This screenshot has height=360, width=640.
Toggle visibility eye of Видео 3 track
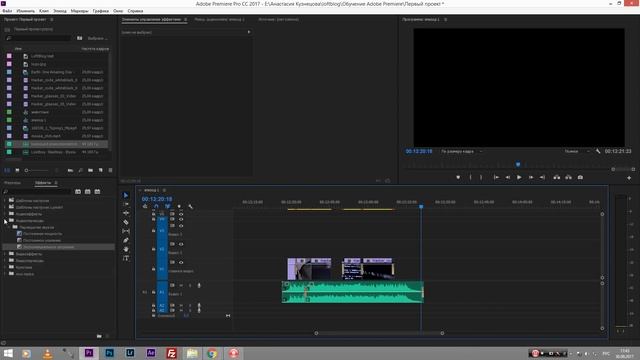[x=181, y=226]
